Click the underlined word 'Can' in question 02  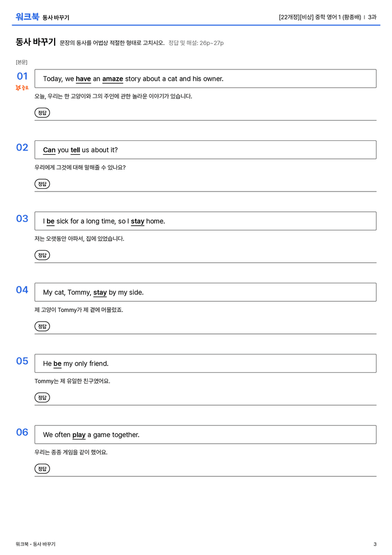(49, 150)
